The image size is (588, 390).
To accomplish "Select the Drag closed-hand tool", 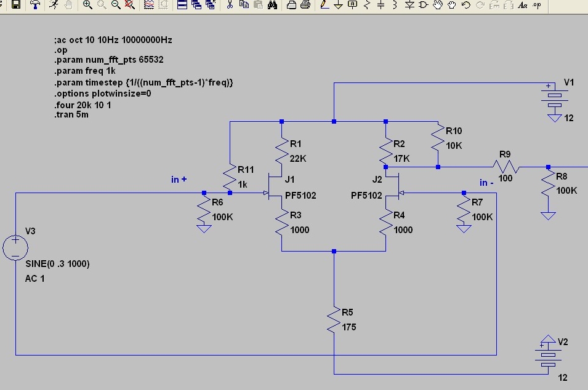I will pyautogui.click(x=452, y=4).
